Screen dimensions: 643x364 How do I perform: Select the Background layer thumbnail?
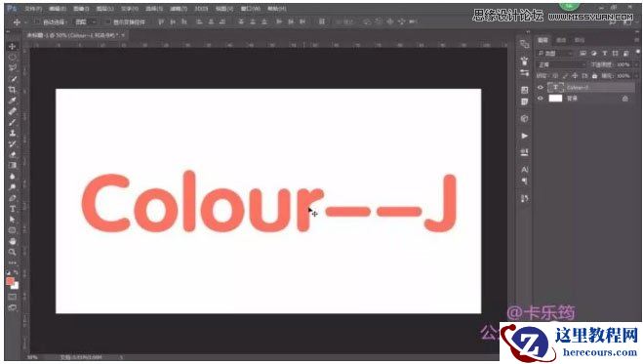(x=555, y=99)
